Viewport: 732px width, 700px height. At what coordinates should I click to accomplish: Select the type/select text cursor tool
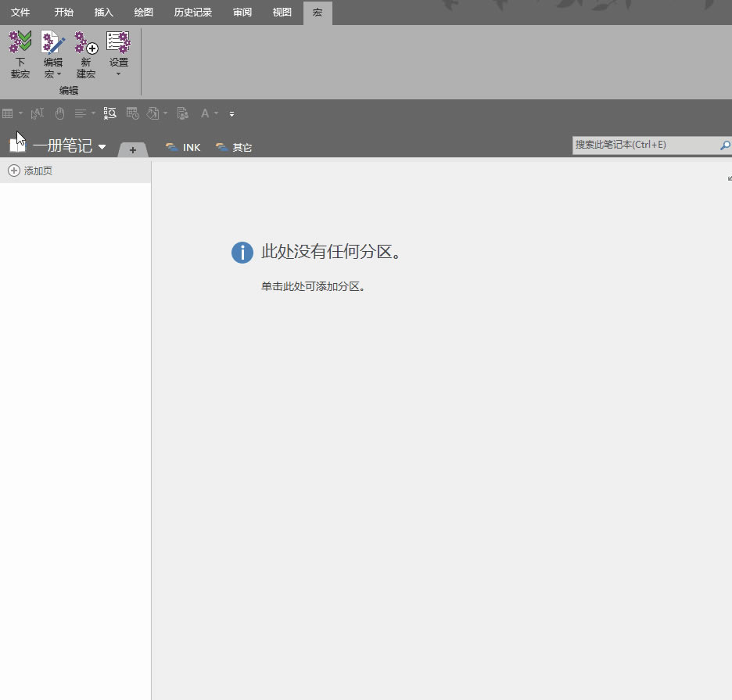coord(38,113)
